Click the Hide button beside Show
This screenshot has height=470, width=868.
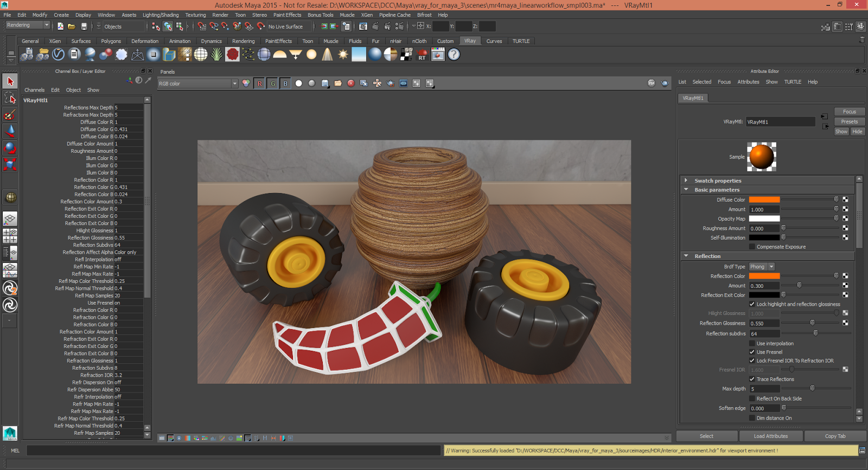(x=857, y=132)
